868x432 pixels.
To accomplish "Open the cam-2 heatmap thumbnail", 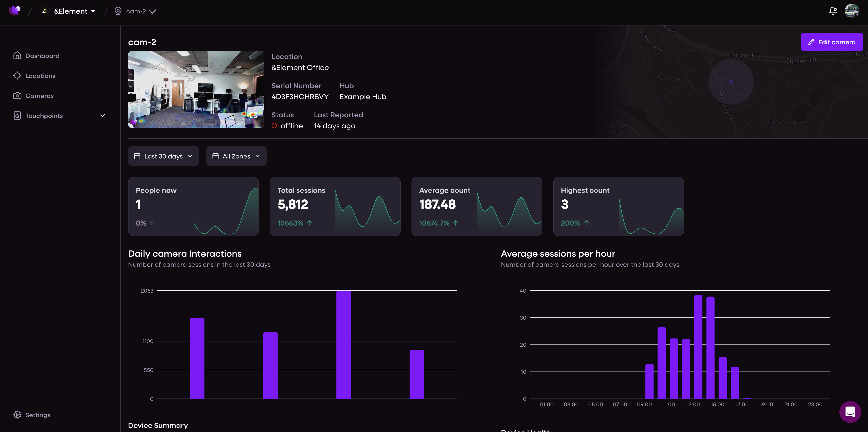I will point(196,89).
